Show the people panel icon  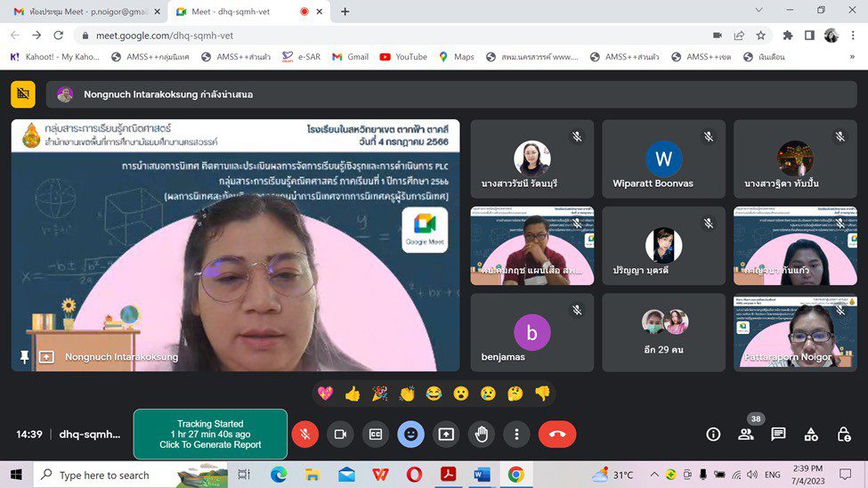coord(746,435)
